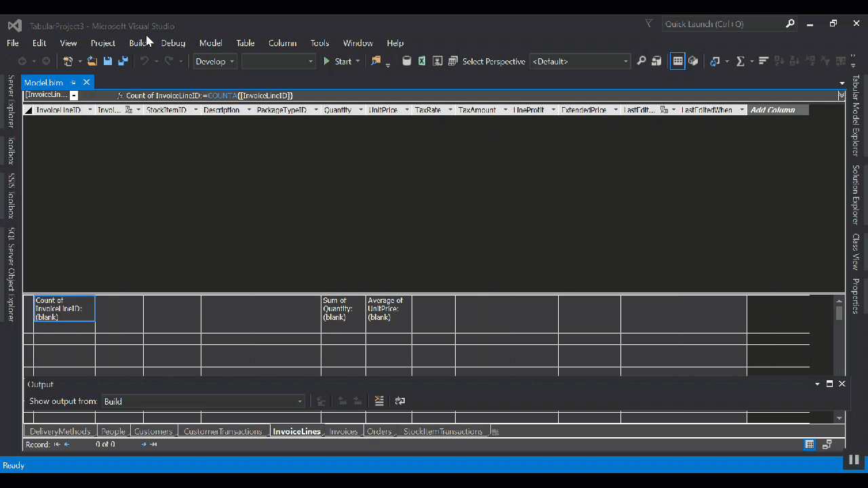Jump to the last record navigation icon
Viewport: 868px width, 488px height.
(x=153, y=444)
